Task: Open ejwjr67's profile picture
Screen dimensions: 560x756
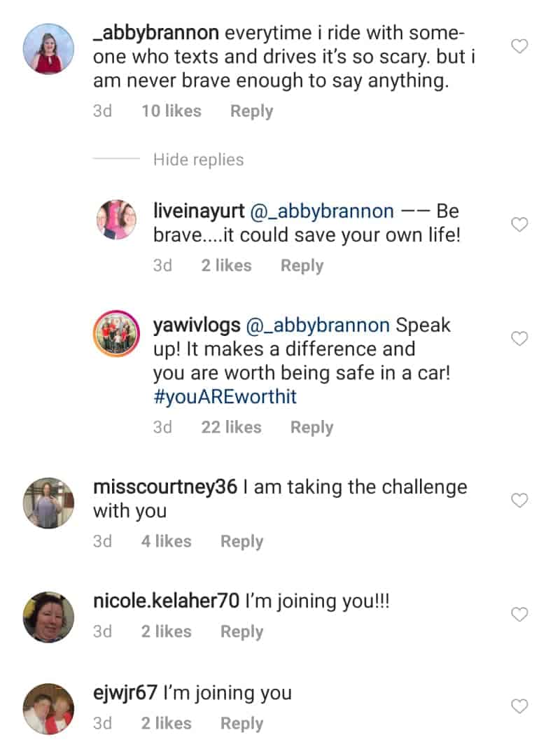Action: [48, 708]
